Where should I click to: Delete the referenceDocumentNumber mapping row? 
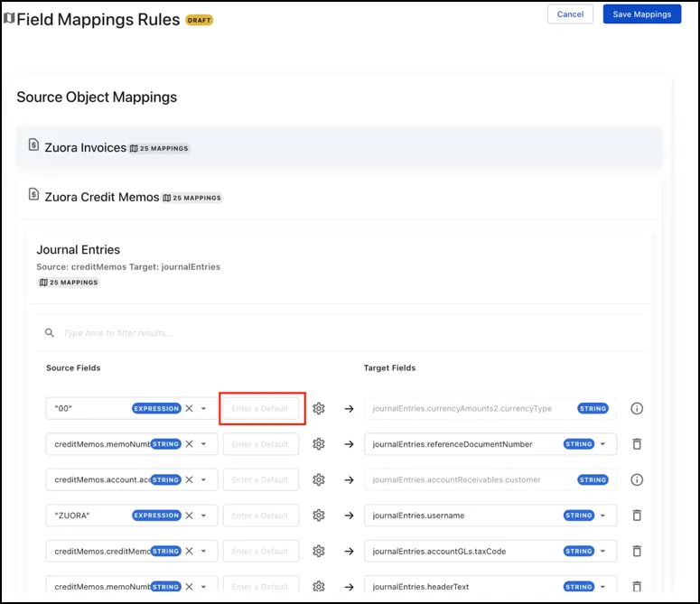(637, 444)
